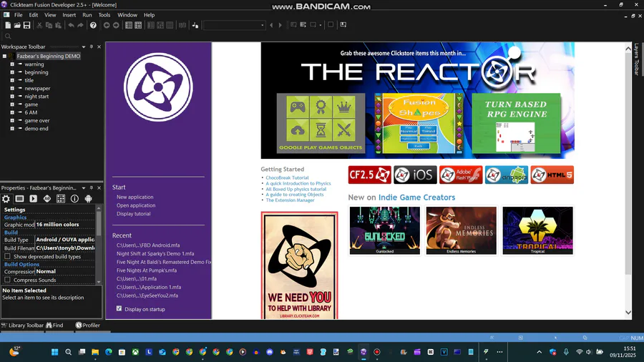The height and width of the screenshot is (362, 644).
Task: Open the ChocoBreak Tutorial link
Action: 287,177
